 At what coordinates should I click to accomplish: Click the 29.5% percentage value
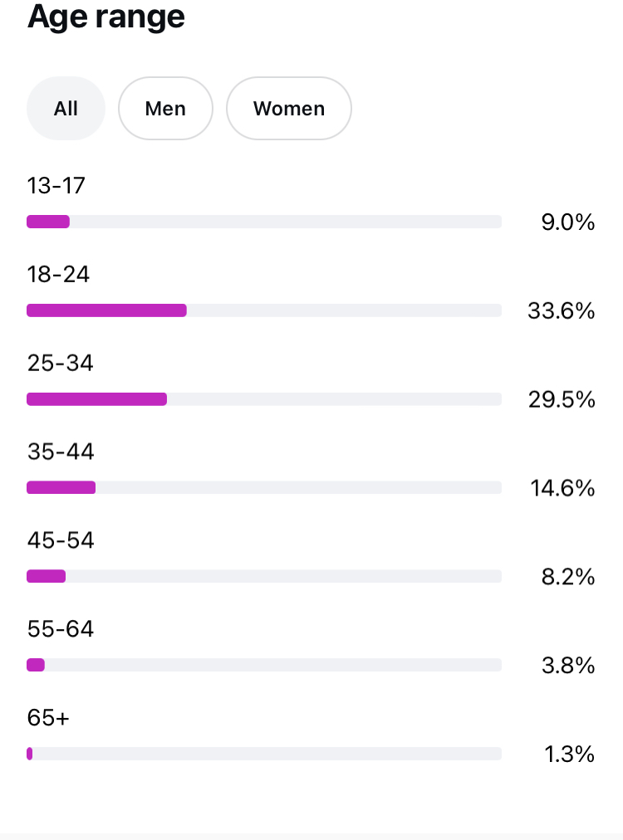pos(562,400)
